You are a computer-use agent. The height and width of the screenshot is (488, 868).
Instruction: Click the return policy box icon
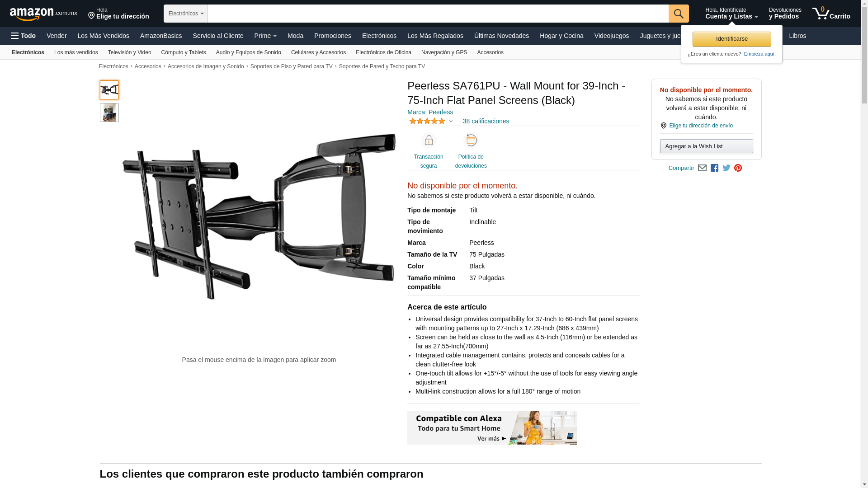tap(471, 141)
